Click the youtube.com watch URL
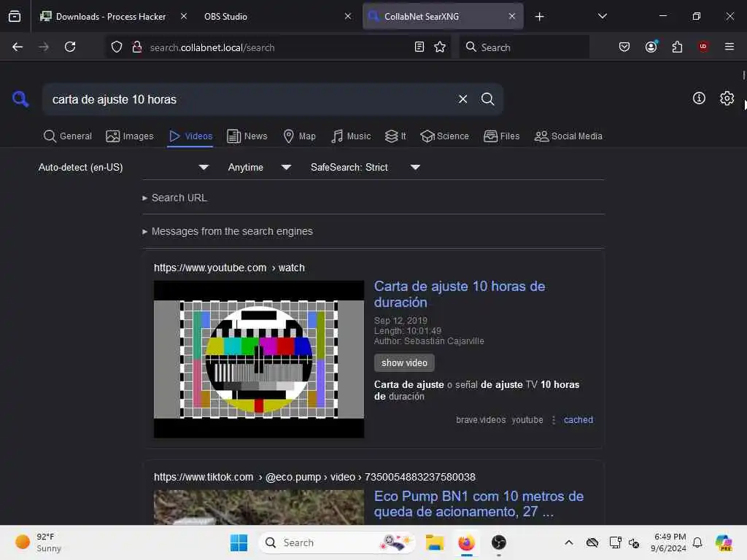The image size is (747, 560). point(229,268)
